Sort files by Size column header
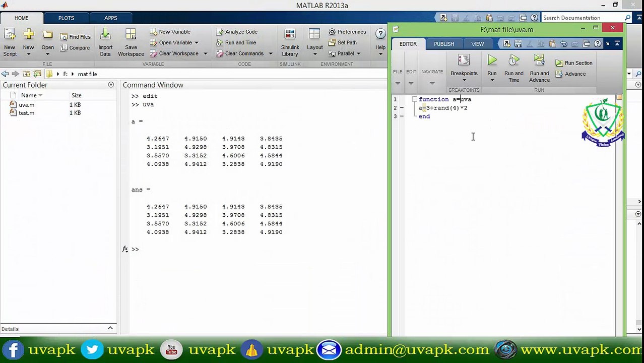The image size is (644, 363). point(77,95)
